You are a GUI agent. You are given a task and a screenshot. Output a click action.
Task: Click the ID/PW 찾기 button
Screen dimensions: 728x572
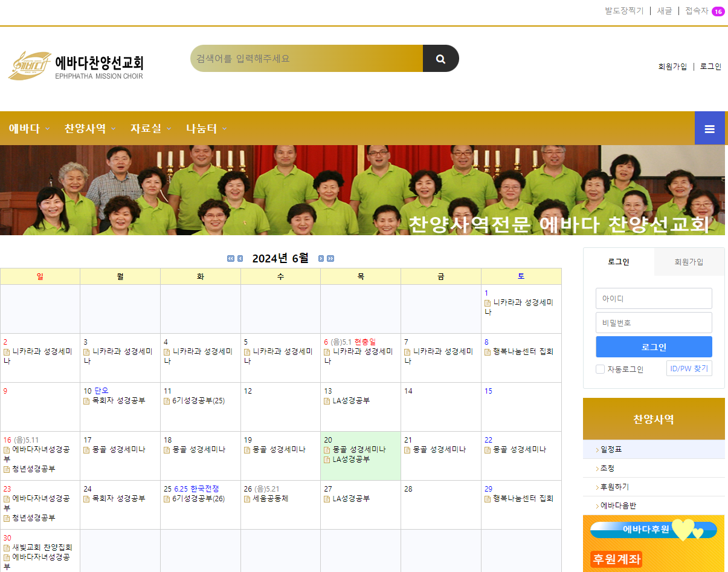(x=689, y=369)
